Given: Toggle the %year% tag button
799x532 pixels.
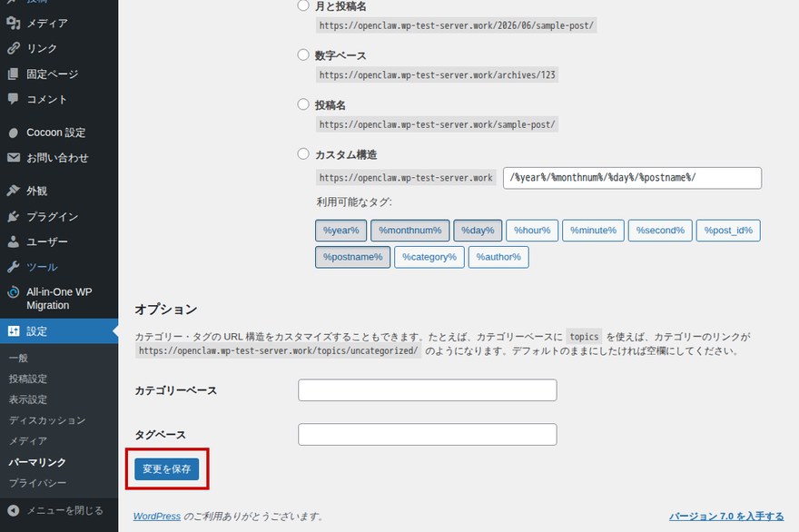Looking at the screenshot, I should coord(340,231).
